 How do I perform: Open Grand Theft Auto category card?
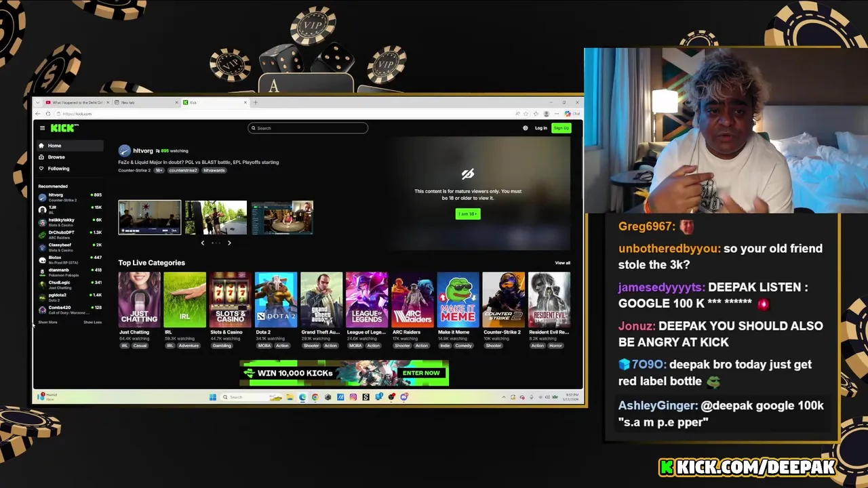(321, 300)
